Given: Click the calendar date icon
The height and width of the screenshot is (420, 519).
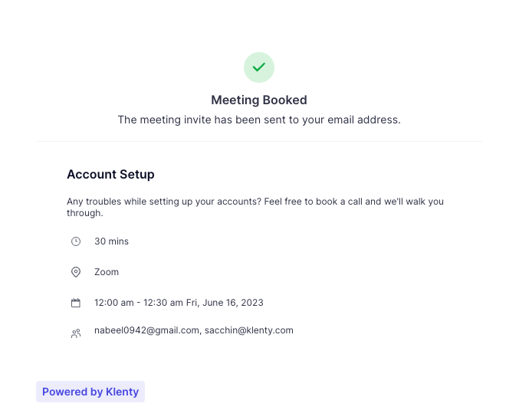Looking at the screenshot, I should click(76, 303).
